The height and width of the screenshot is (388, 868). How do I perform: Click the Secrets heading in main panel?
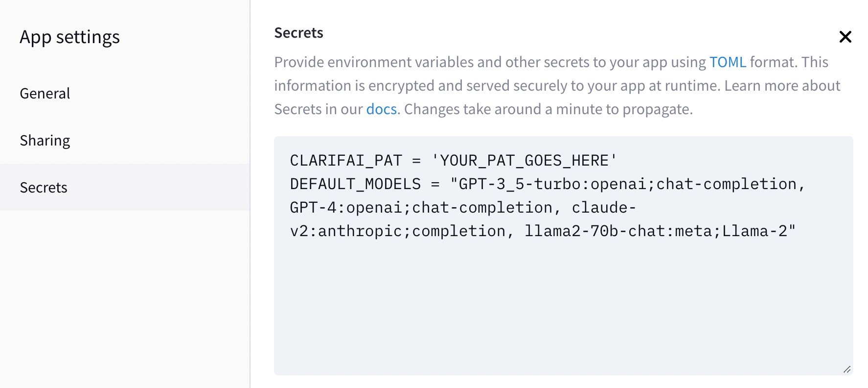298,33
